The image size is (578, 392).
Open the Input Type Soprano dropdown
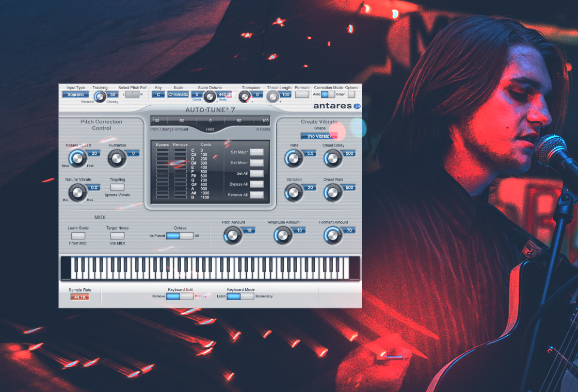click(x=75, y=94)
